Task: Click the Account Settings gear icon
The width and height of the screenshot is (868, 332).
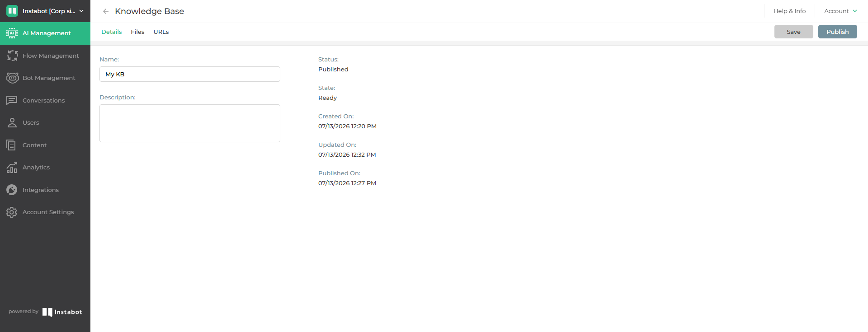Action: click(x=12, y=212)
